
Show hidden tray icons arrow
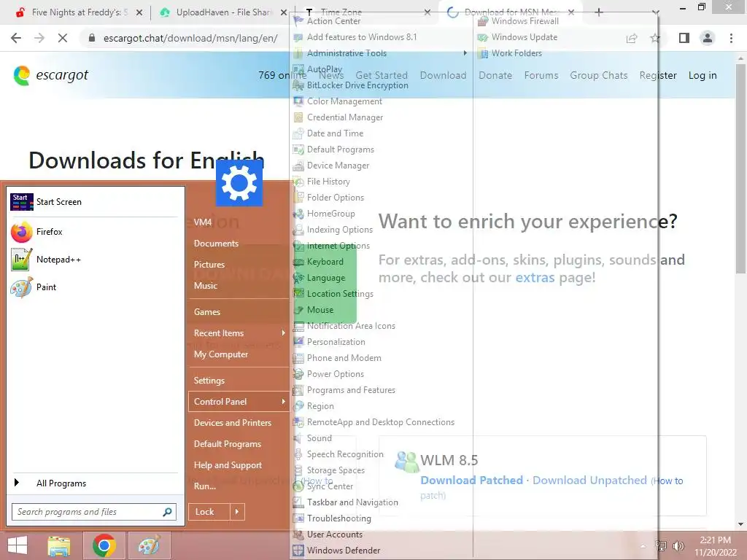tap(643, 546)
